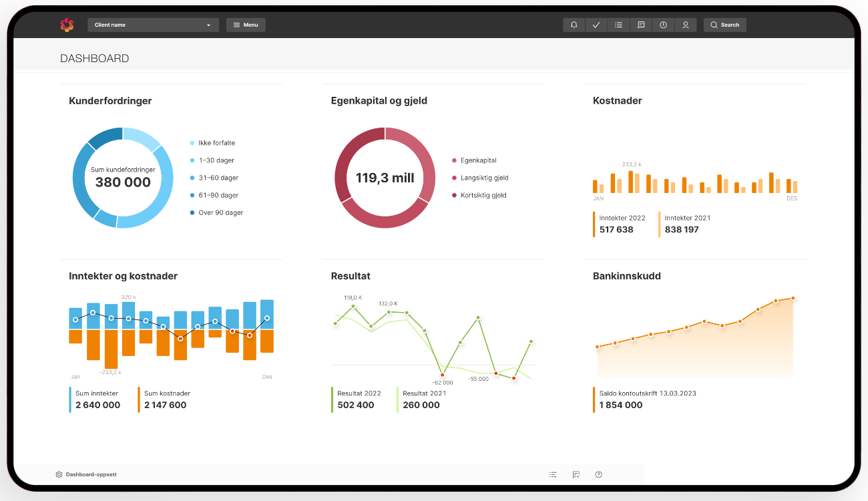The height and width of the screenshot is (501, 868).
Task: Click the checkmark approvals icon
Action: [x=596, y=25]
